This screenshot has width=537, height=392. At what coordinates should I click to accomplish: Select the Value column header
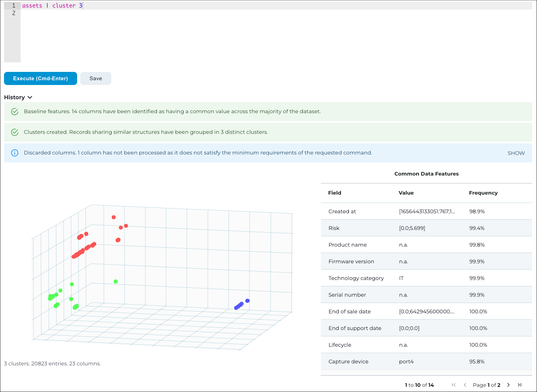click(406, 193)
